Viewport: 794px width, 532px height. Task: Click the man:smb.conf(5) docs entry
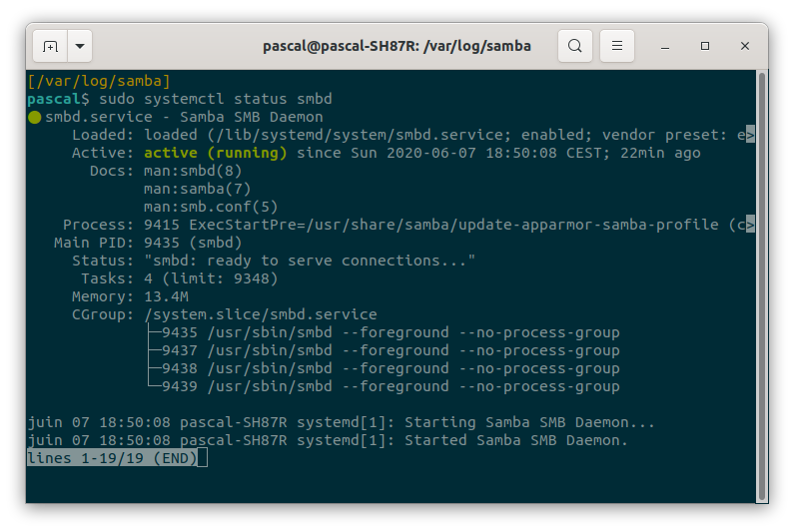tap(211, 207)
